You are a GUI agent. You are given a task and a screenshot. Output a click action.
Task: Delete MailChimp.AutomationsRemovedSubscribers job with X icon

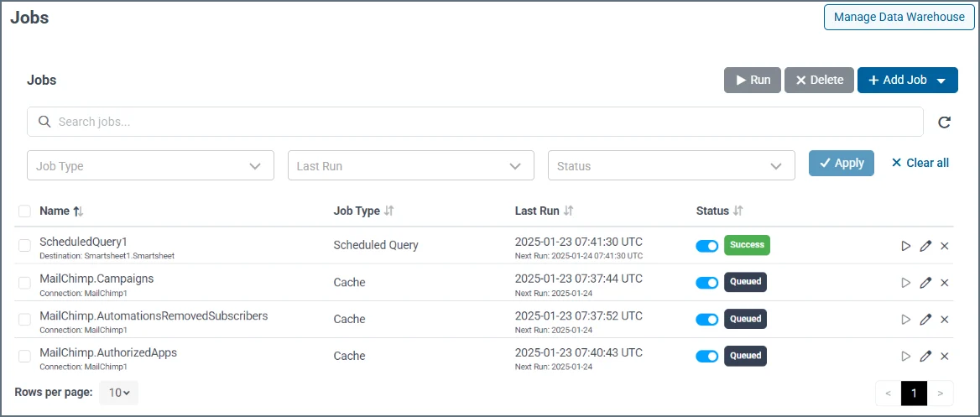(x=945, y=320)
